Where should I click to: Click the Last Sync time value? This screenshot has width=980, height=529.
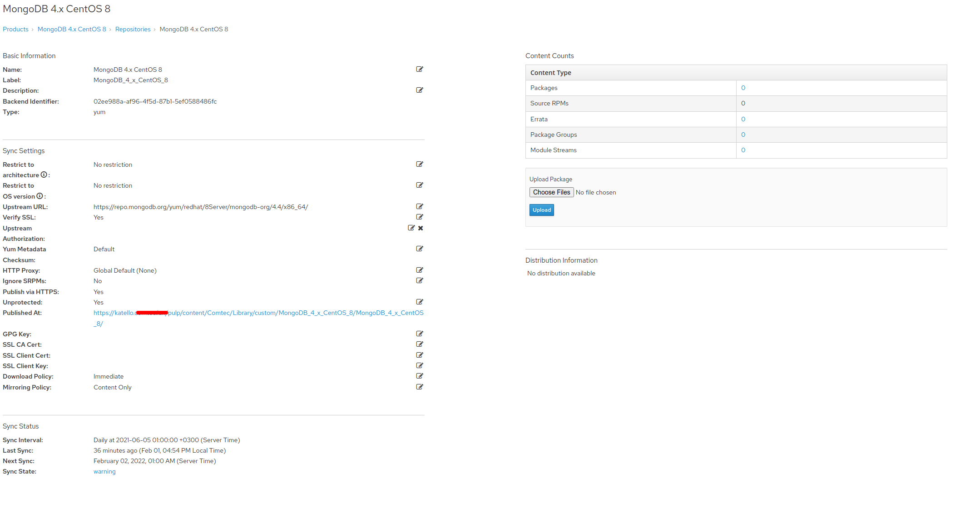(159, 450)
